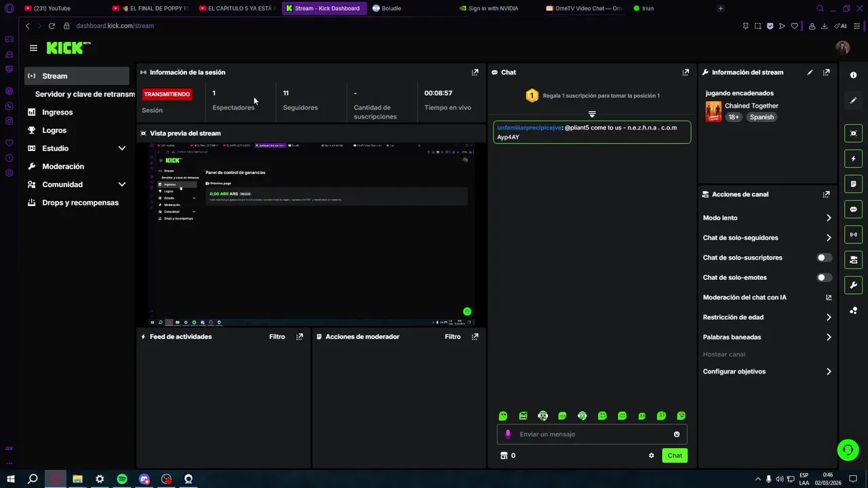Click the dashboard.kick.com/stream address bar

115,26
